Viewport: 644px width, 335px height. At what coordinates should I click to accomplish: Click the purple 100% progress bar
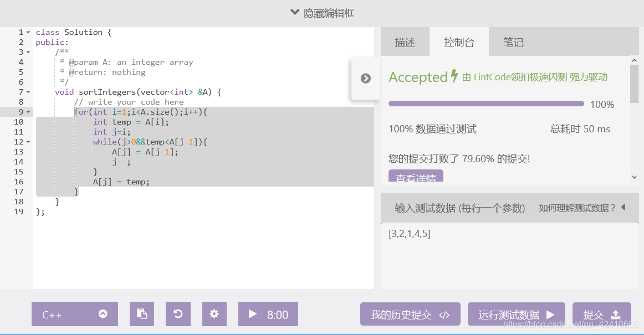coord(486,103)
